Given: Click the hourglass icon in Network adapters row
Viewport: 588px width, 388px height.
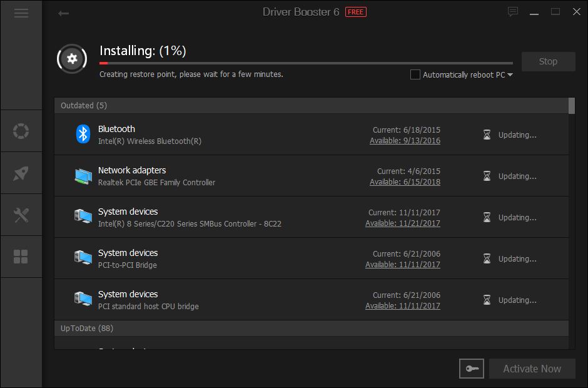Looking at the screenshot, I should (487, 176).
